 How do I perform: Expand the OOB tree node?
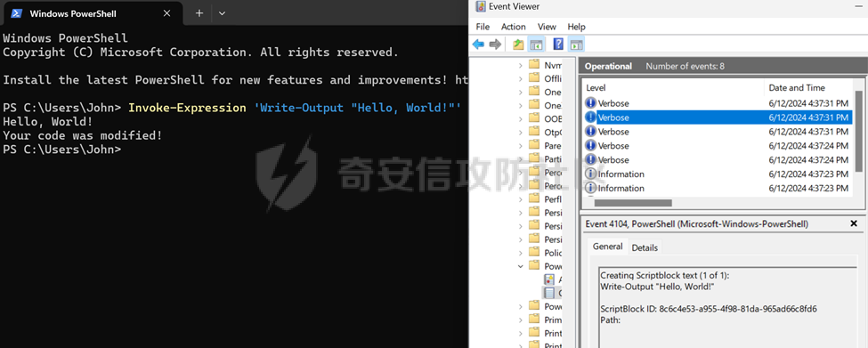[x=521, y=118]
